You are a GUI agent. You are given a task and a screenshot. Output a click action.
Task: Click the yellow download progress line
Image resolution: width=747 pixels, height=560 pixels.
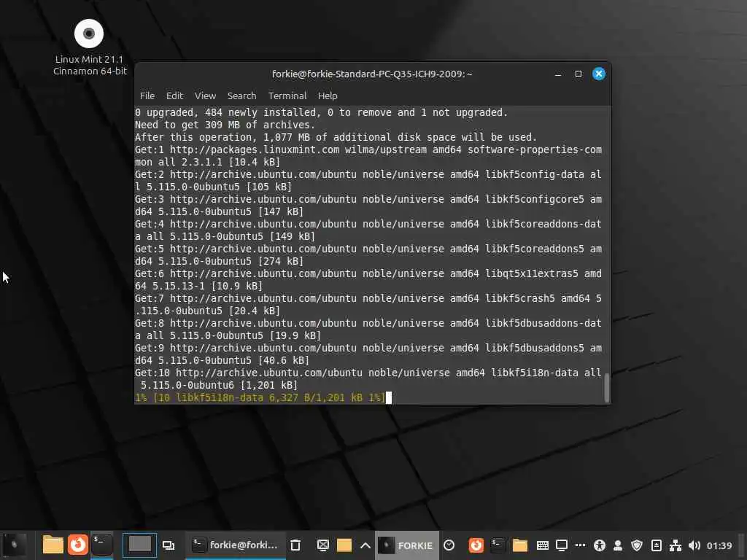(260, 397)
